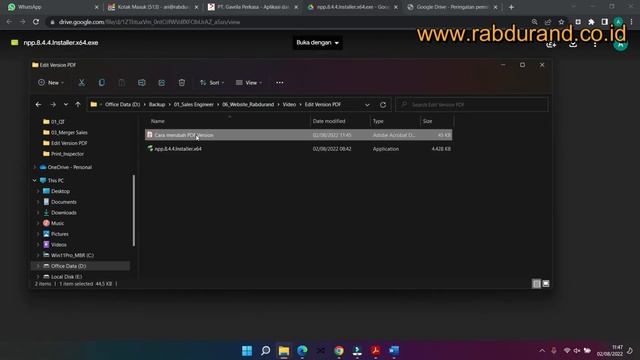Open Microsoft Word from taskbar

point(394,351)
